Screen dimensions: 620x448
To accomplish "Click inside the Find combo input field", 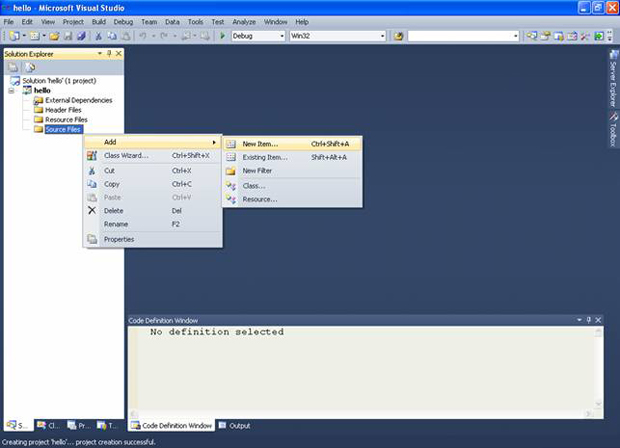I will (x=460, y=36).
